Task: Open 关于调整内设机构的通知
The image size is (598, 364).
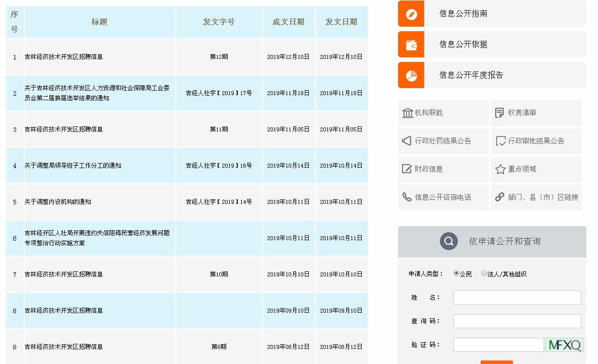Action: tap(57, 201)
